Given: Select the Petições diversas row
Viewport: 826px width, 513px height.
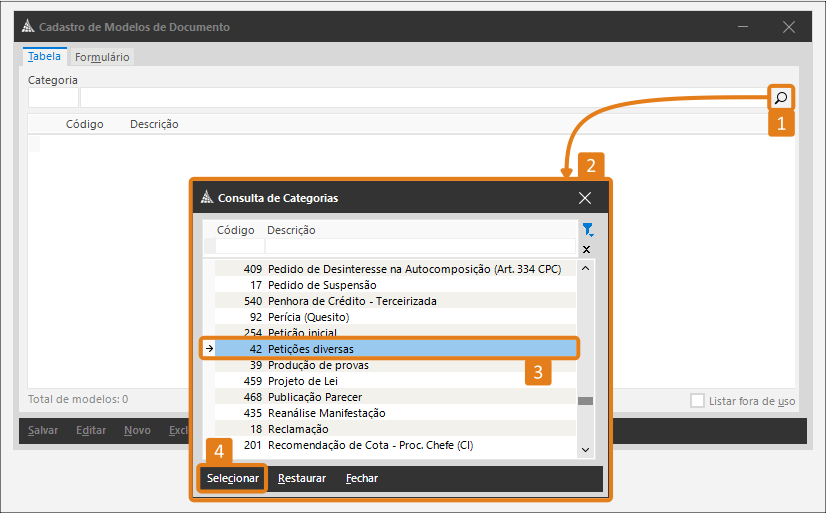Looking at the screenshot, I should (x=390, y=349).
